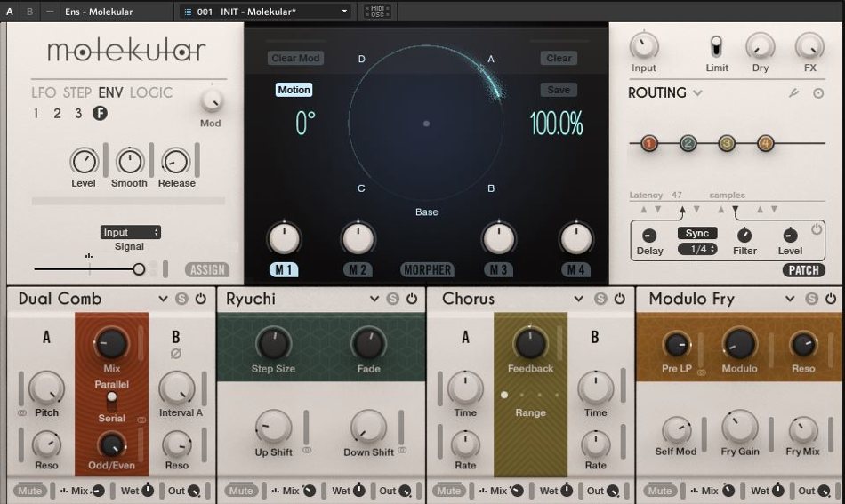This screenshot has width=845, height=504.
Task: Open the ROUTING dropdown chevron
Action: (x=697, y=93)
